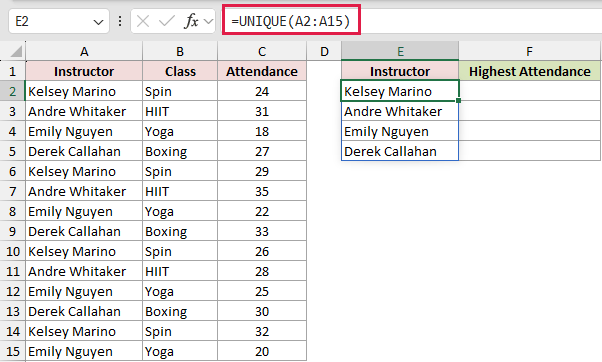
Task: Click the Instructor header in cell A1
Action: (84, 71)
